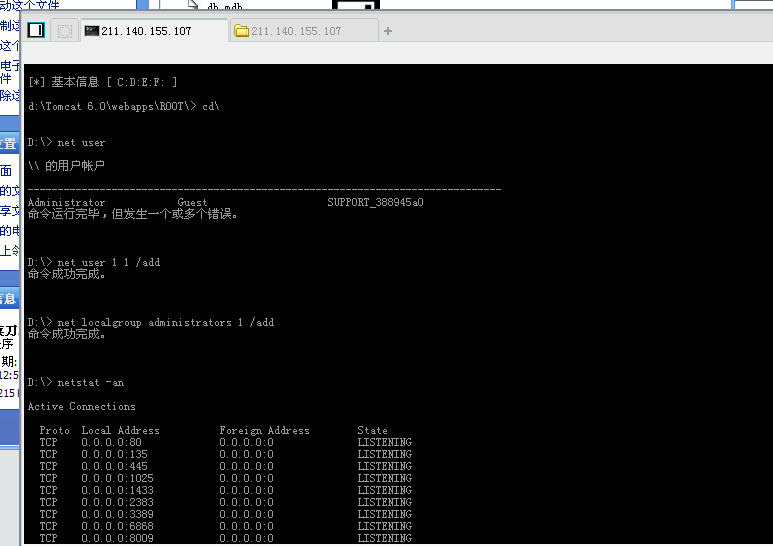Click the 'D:\> netstat -an' command line
The width and height of the screenshot is (773, 546).
pyautogui.click(x=76, y=382)
